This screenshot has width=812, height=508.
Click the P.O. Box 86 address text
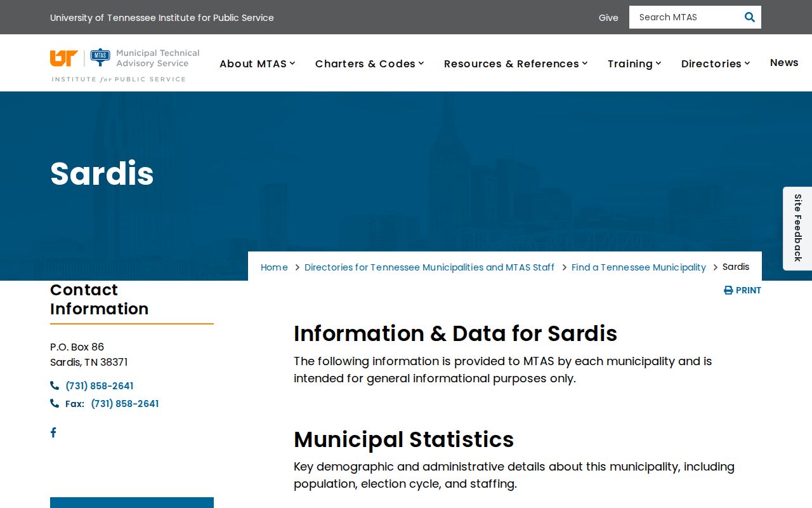tap(77, 347)
